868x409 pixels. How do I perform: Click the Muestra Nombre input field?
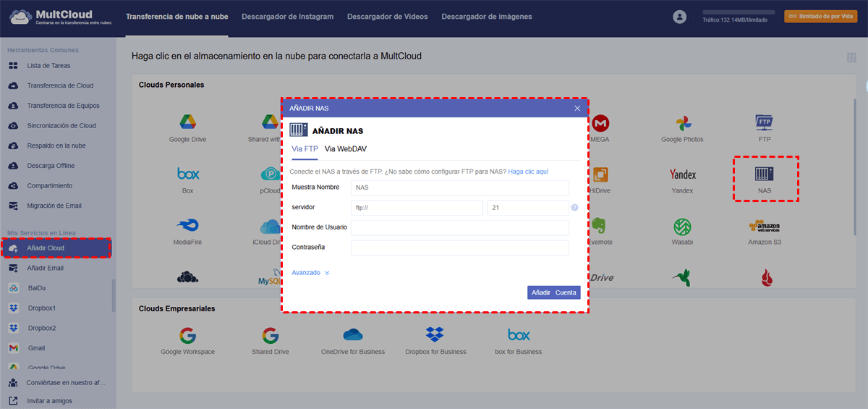coord(460,187)
